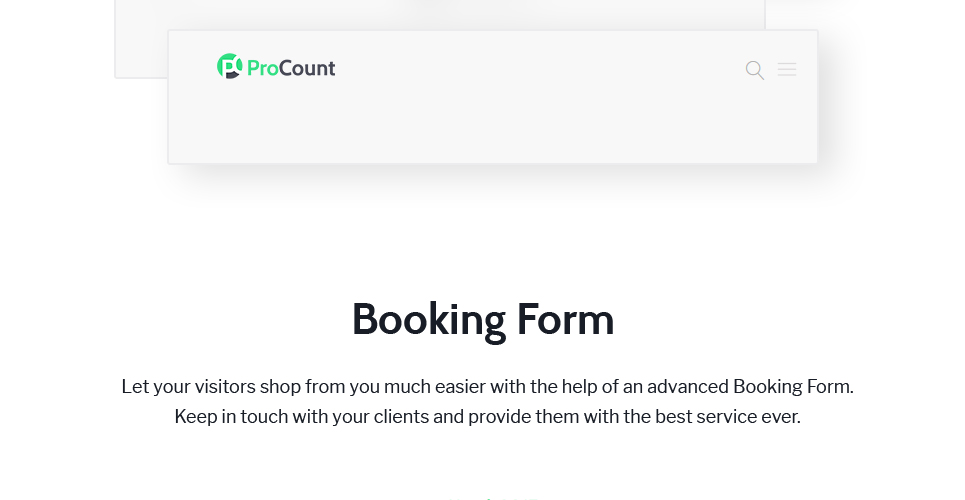
Task: Click the word 'Form' in the heading
Action: click(565, 319)
